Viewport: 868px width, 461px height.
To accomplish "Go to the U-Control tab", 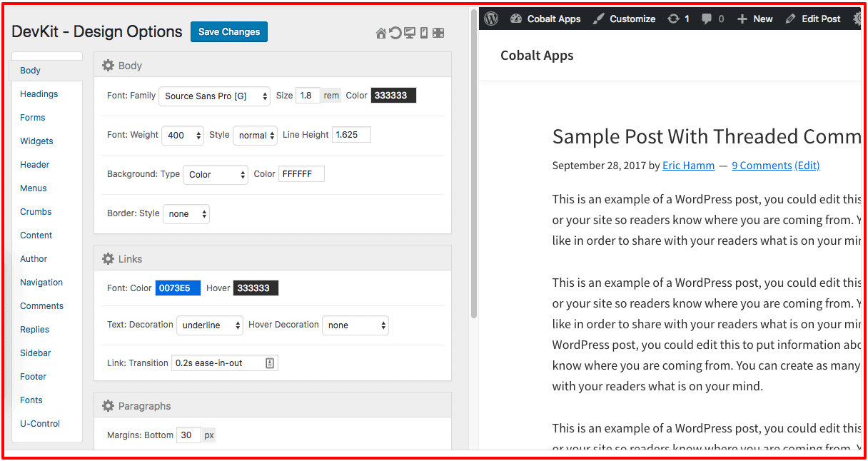I will (40, 424).
